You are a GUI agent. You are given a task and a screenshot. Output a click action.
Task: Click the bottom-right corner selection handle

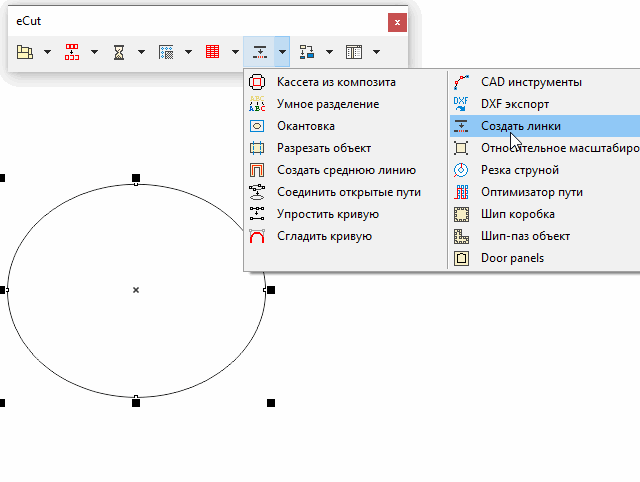tap(271, 403)
